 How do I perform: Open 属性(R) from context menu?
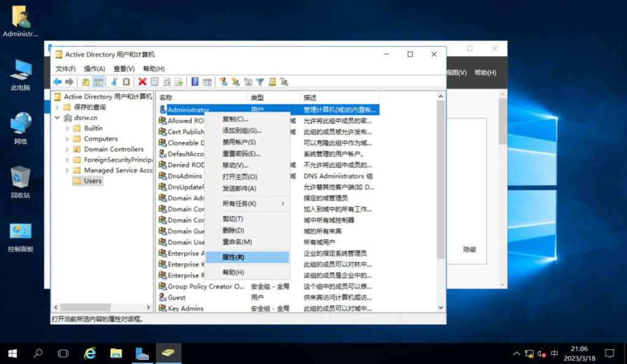point(247,258)
